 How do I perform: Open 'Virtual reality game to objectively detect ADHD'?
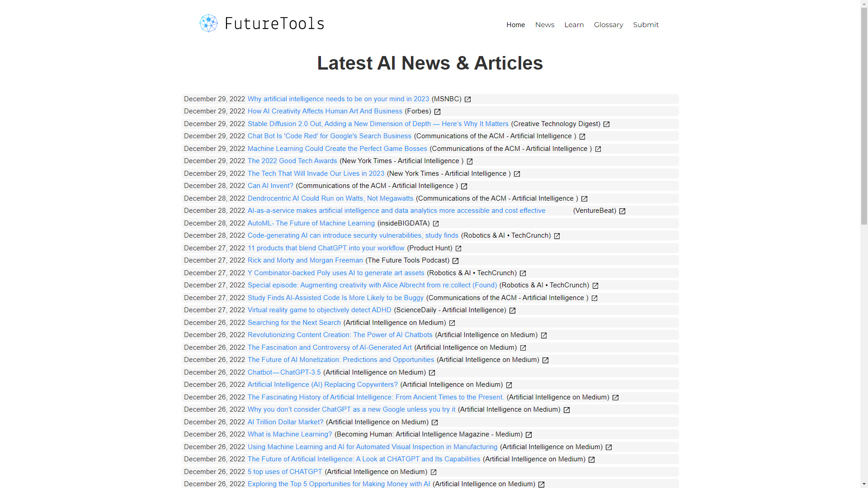tap(319, 310)
